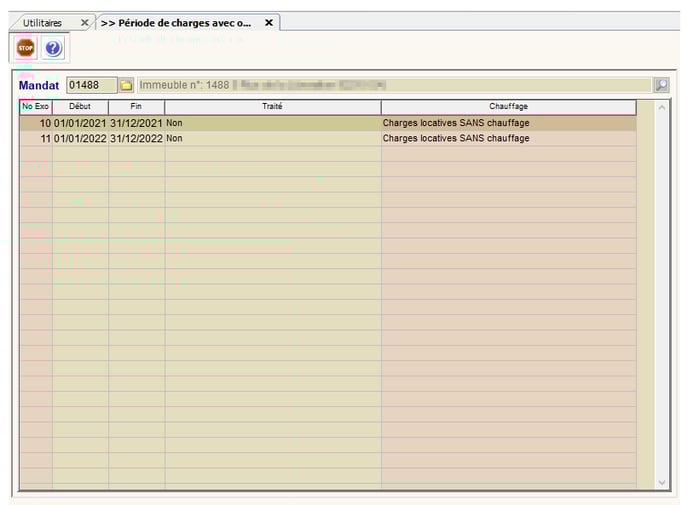
Task: Click the Chauffage column header
Action: (508, 106)
